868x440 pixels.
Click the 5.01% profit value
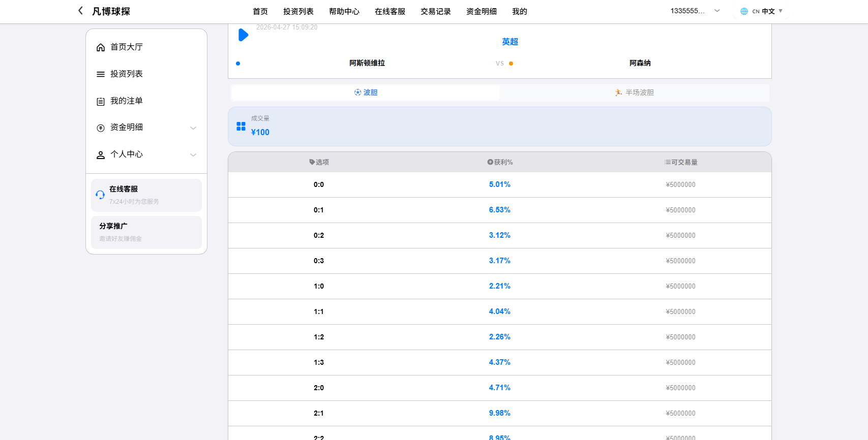pyautogui.click(x=500, y=184)
